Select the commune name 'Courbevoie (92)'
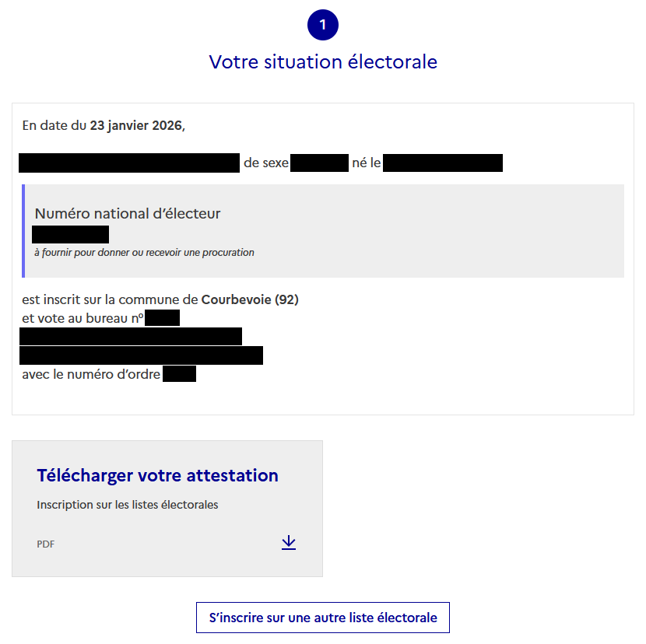This screenshot has width=646, height=644. coord(250,299)
